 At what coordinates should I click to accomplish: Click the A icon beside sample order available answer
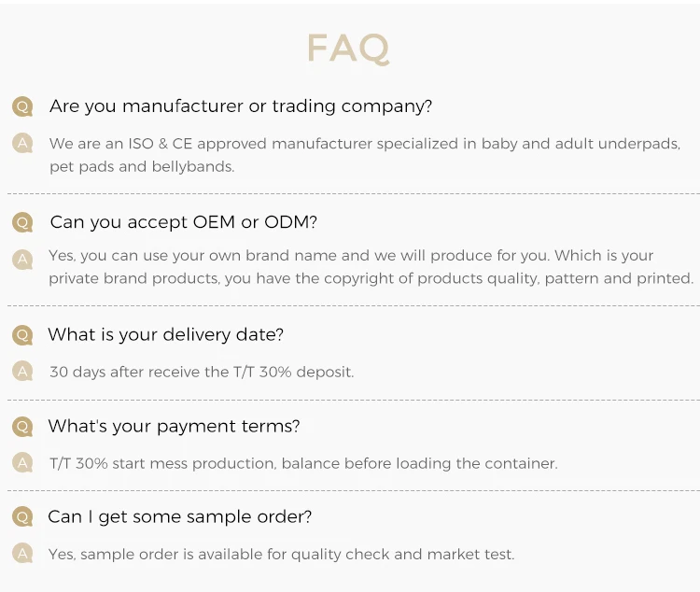coord(22,554)
